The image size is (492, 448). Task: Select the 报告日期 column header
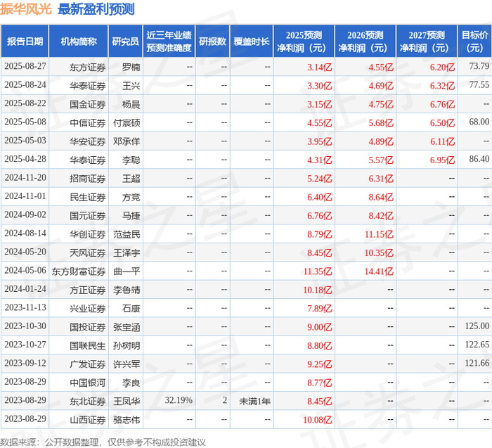click(x=25, y=41)
